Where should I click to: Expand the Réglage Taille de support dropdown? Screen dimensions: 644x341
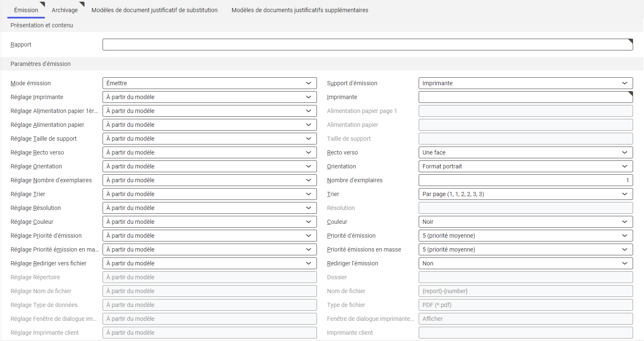pyautogui.click(x=210, y=139)
